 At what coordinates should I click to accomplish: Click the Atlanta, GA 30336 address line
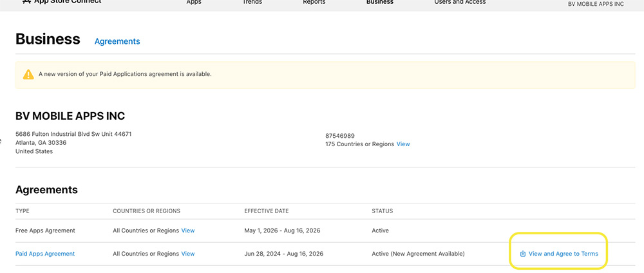coord(41,143)
